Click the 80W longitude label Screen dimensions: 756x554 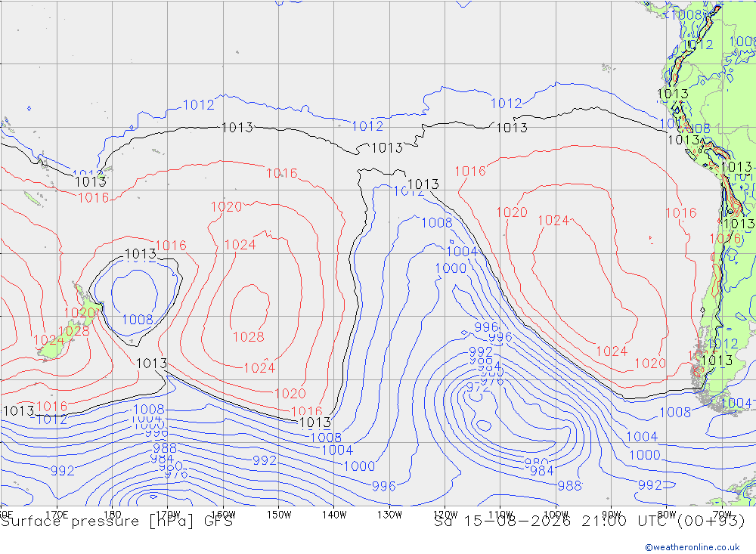click(667, 515)
